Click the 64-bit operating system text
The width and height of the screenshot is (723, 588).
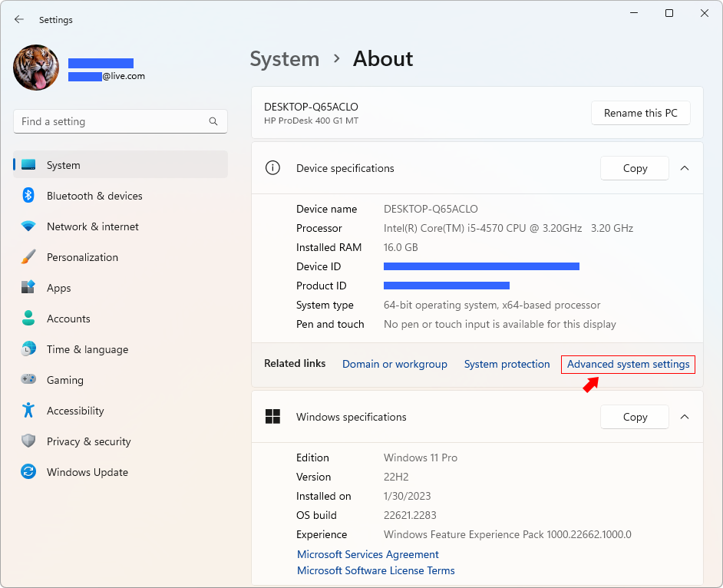(x=492, y=305)
